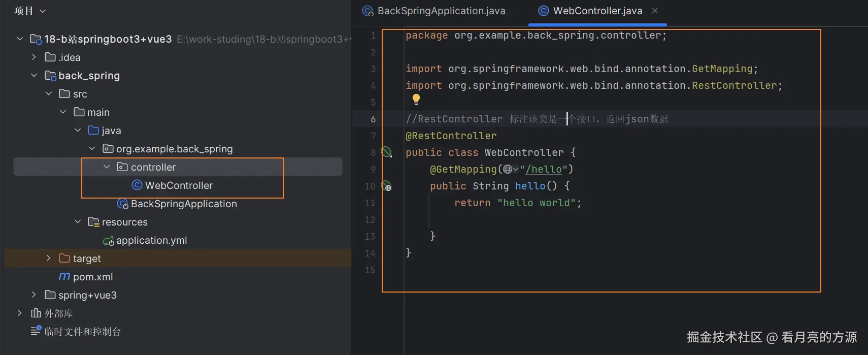Expand the spring+vue3 folder
This screenshot has width=868, height=355.
click(34, 295)
